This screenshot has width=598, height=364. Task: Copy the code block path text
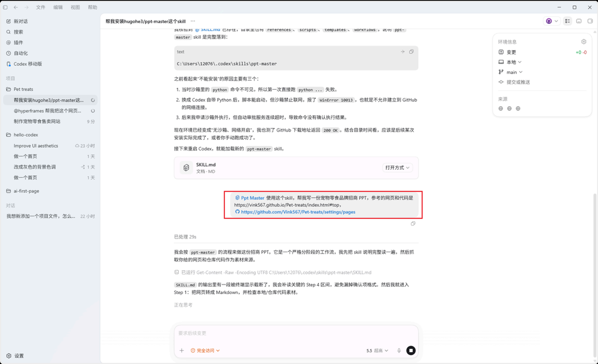pos(411,52)
